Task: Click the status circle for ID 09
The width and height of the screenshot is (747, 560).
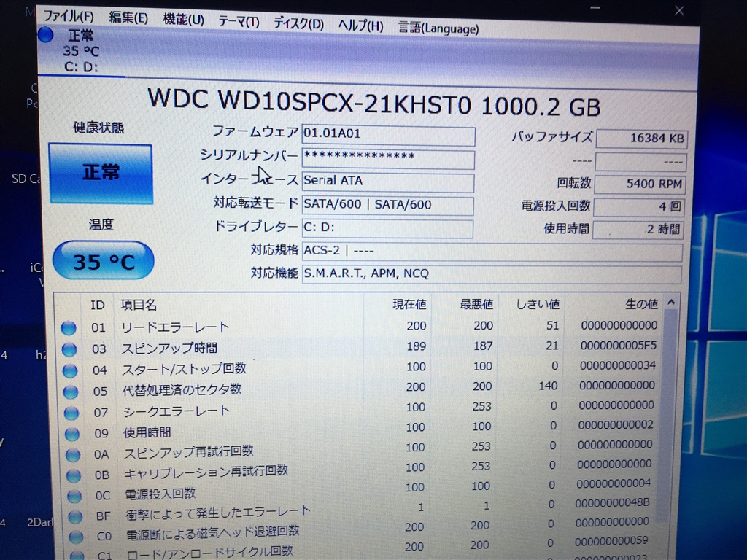Action: (72, 434)
